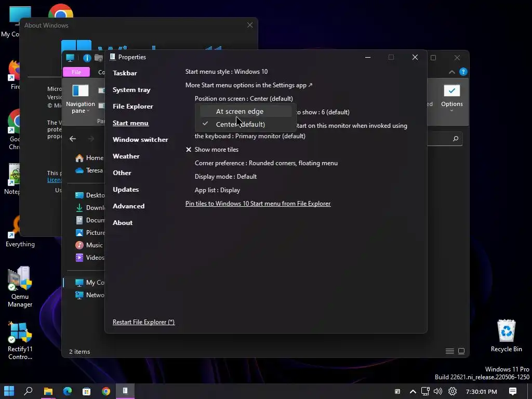Open Microsoft Store from taskbar

coord(87,391)
